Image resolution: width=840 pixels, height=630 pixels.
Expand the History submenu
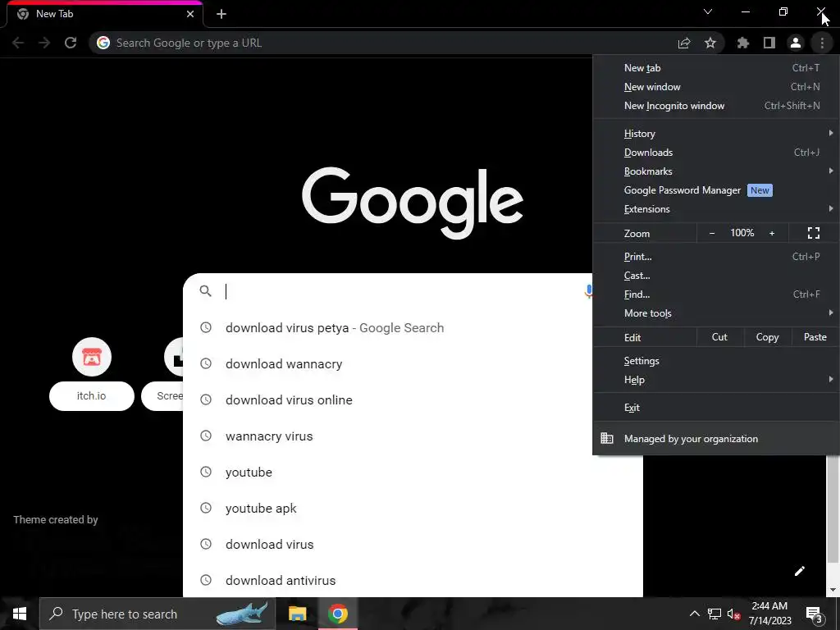pos(716,134)
